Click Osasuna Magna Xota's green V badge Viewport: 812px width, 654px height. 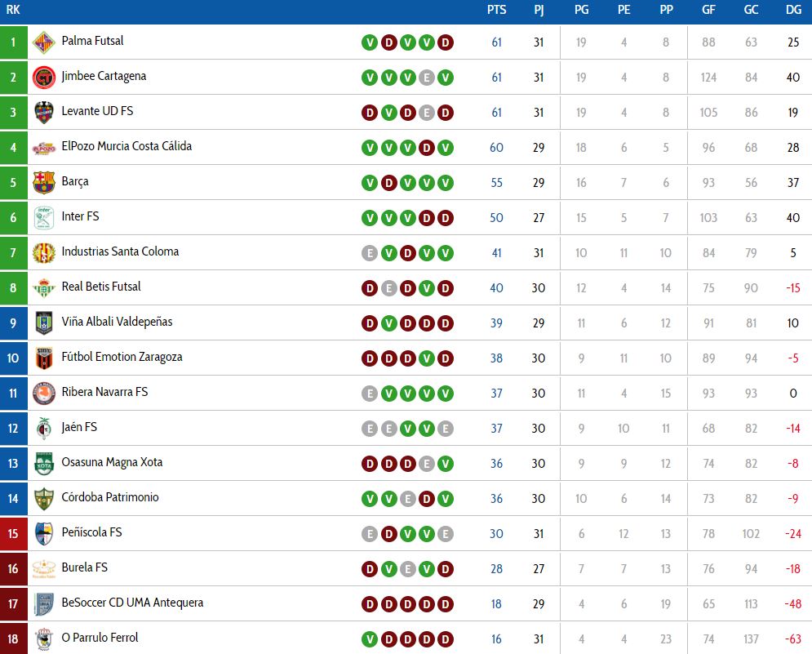pos(446,464)
